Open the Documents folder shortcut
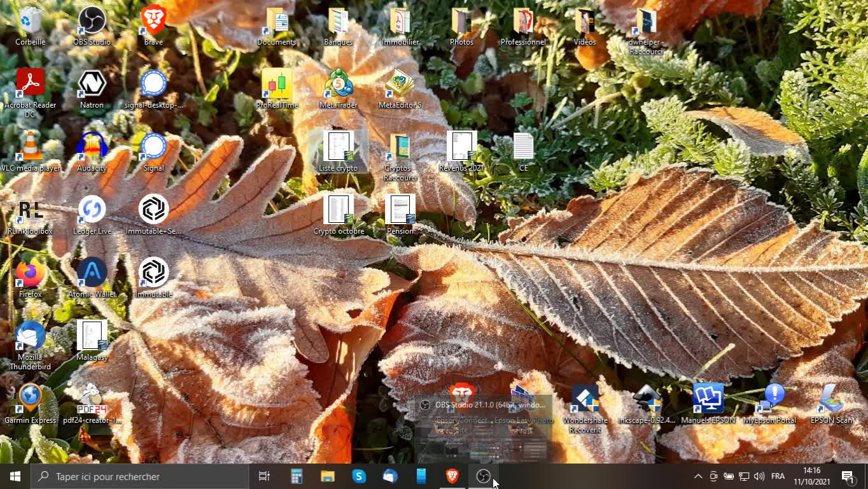 tap(276, 26)
